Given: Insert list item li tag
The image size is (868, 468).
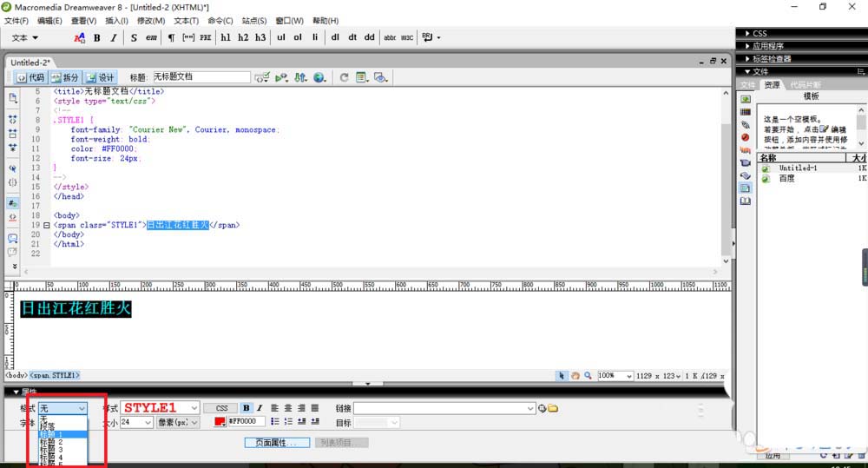Looking at the screenshot, I should click(x=315, y=37).
